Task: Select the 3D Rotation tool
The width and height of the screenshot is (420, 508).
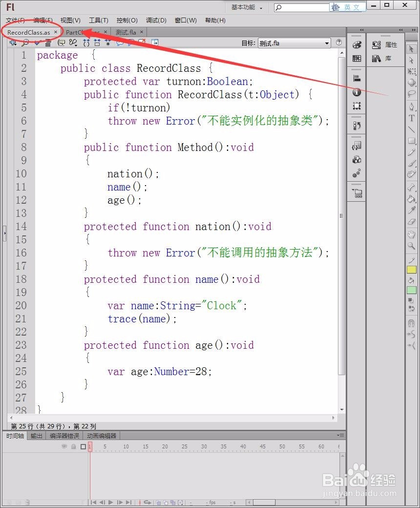Action: [x=411, y=82]
